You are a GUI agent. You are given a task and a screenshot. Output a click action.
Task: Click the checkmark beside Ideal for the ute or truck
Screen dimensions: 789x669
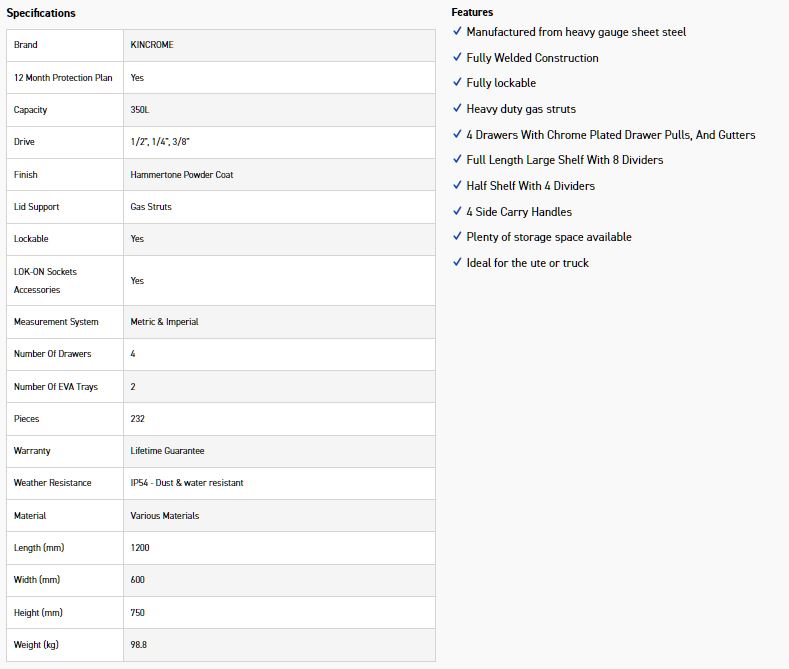pyautogui.click(x=457, y=263)
